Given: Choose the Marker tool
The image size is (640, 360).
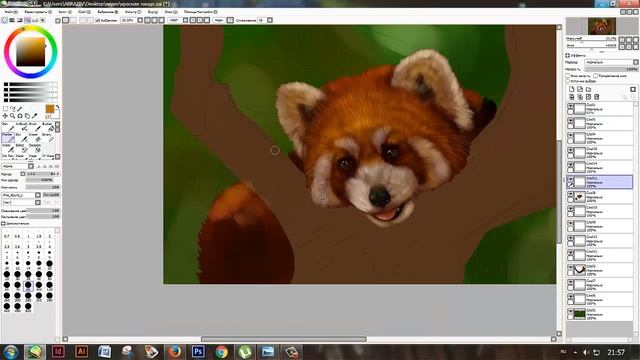Looking at the screenshot, I should pos(8,137).
